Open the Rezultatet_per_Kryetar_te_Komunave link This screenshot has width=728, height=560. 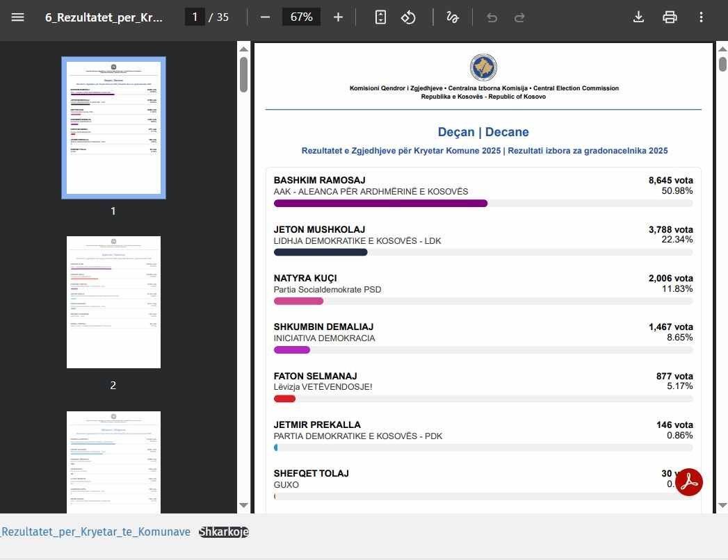coord(95,532)
